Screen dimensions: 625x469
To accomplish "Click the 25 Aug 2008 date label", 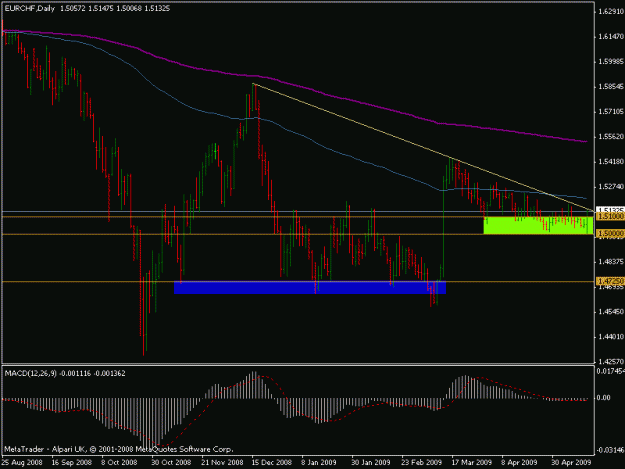I will point(22,463).
